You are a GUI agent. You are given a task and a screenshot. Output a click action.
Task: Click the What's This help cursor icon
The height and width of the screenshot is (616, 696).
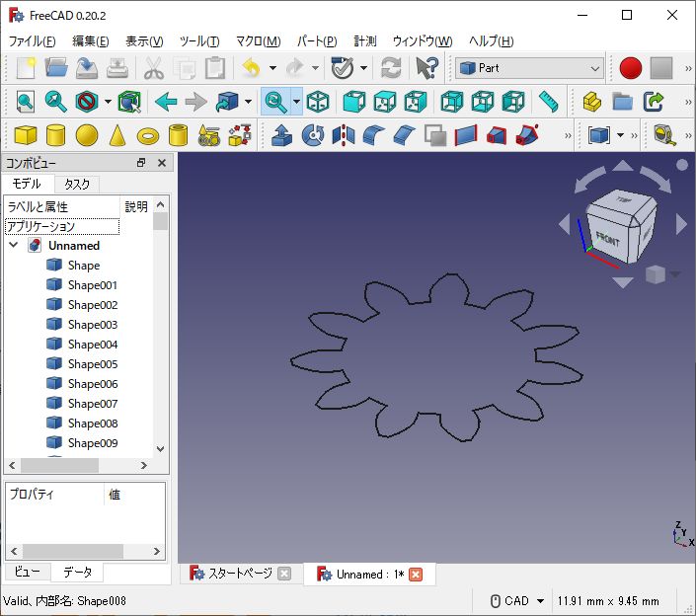click(426, 68)
